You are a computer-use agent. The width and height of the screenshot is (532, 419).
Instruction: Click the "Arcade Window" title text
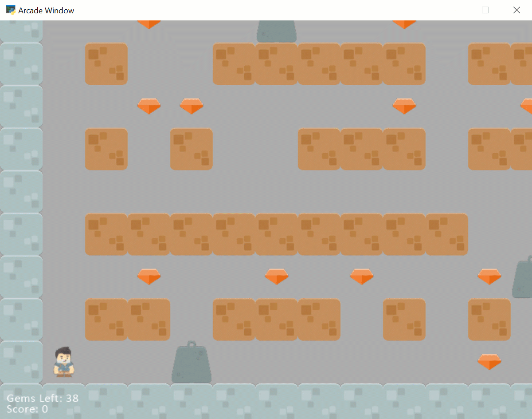[46, 10]
